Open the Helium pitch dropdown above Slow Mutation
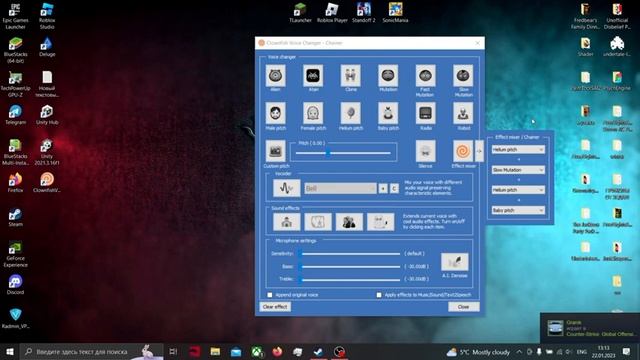Viewport: 640px width, 360px height. click(518, 149)
